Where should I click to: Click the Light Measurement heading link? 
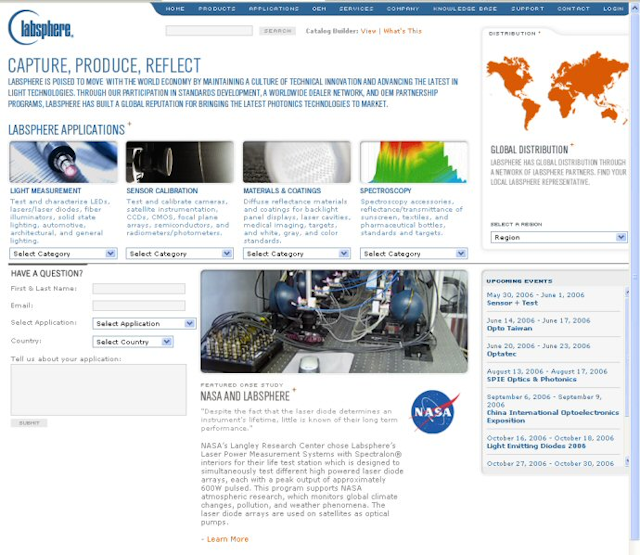click(46, 191)
